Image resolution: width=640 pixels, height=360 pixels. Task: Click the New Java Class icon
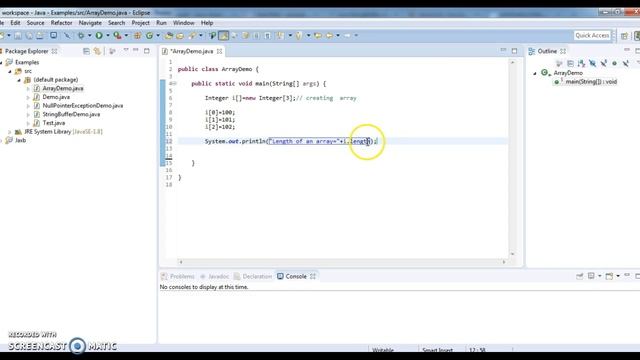[x=149, y=36]
